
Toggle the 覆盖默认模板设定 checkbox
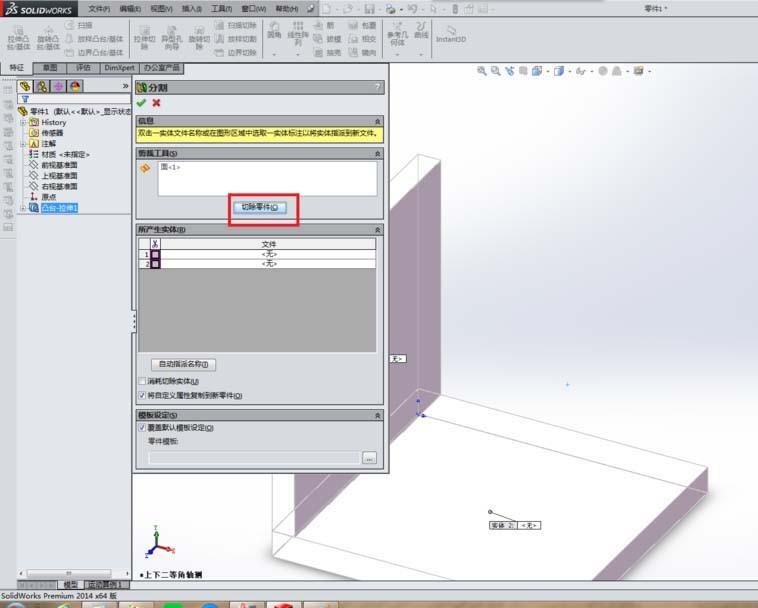coord(142,427)
